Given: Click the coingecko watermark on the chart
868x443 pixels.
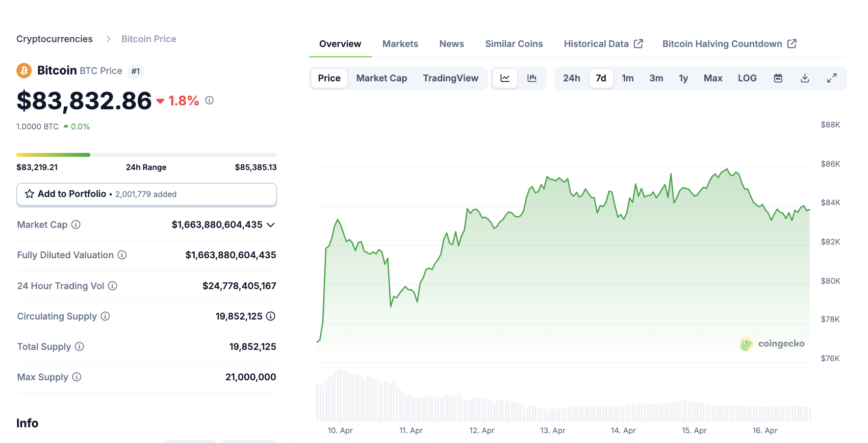Looking at the screenshot, I should [772, 344].
